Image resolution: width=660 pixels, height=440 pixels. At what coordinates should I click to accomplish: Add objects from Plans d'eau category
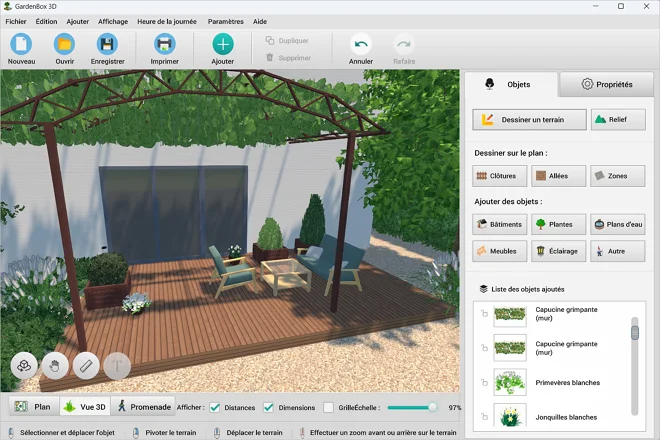[617, 224]
